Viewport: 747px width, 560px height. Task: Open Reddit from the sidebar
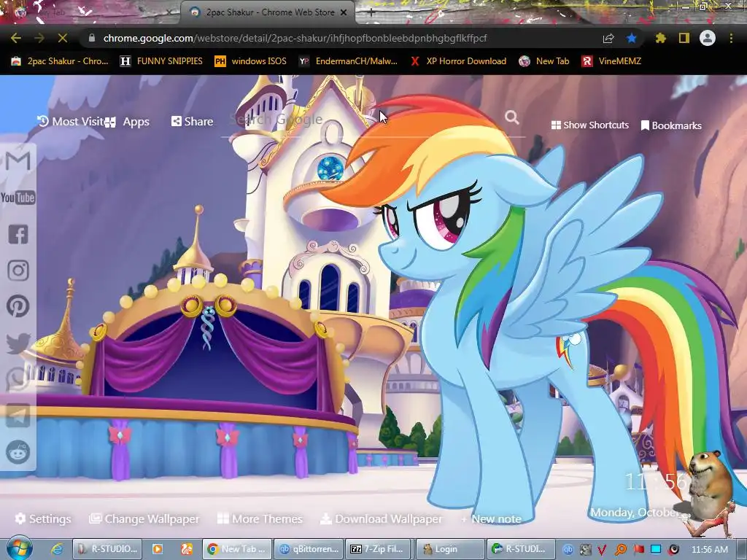(18, 452)
